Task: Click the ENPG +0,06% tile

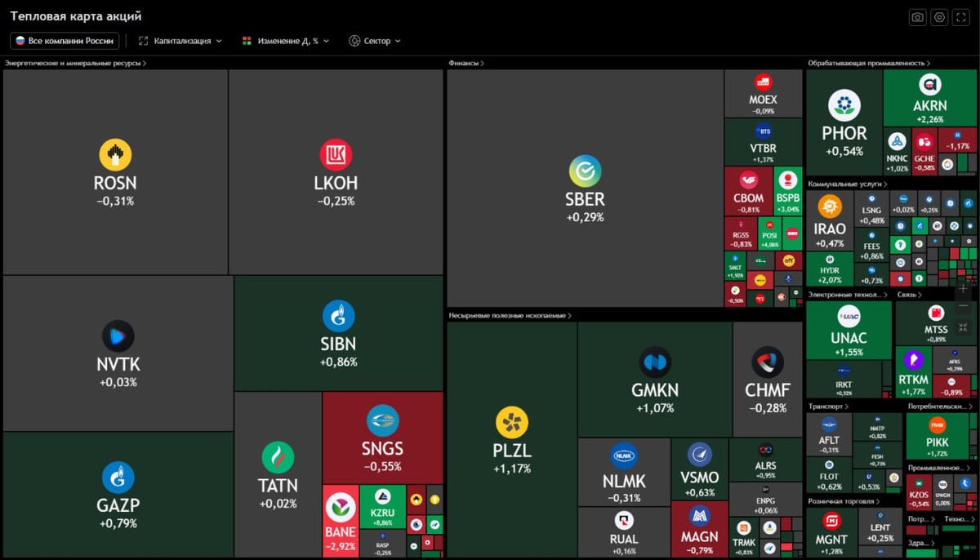Action: [765, 500]
